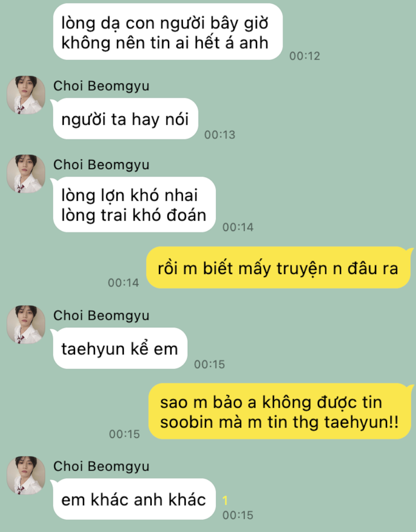The image size is (416, 532).
Task: Click 00:14 timestamp beside "lòng trai khó đoán"
Action: tap(238, 227)
